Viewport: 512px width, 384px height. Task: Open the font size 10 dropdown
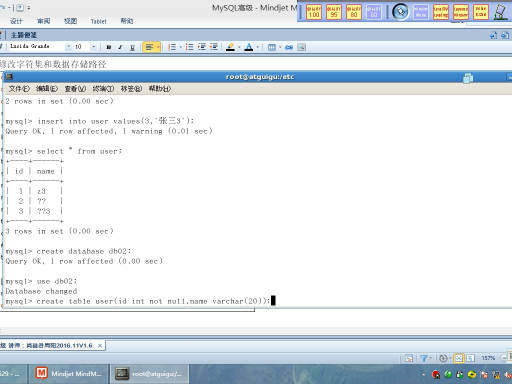click(94, 47)
